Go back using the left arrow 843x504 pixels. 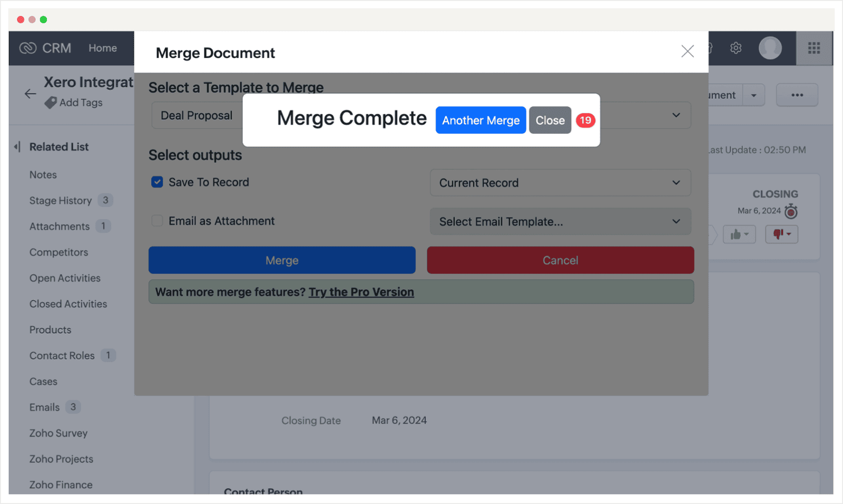pyautogui.click(x=31, y=94)
